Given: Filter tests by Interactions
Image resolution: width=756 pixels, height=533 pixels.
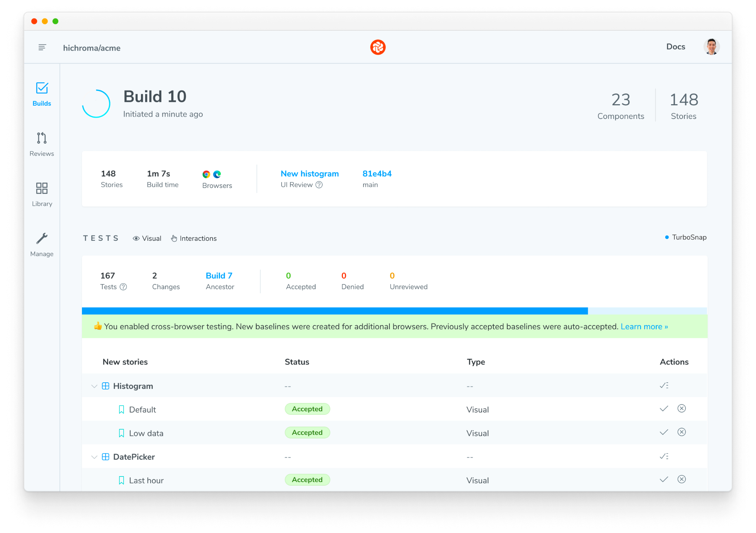Looking at the screenshot, I should pos(194,238).
